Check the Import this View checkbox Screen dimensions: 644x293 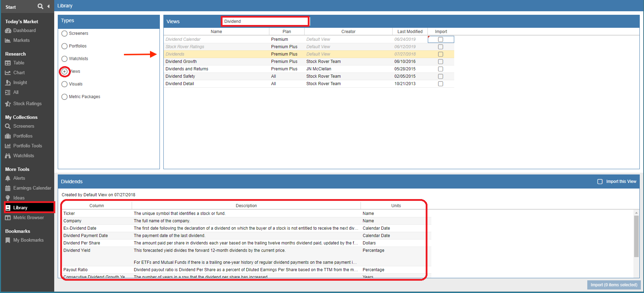[x=600, y=181]
